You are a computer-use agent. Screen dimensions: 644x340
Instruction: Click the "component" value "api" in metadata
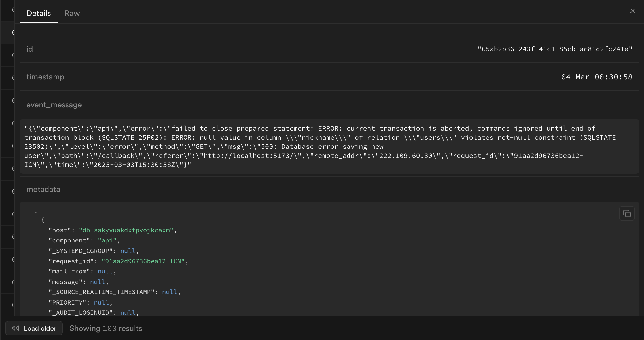coord(107,240)
